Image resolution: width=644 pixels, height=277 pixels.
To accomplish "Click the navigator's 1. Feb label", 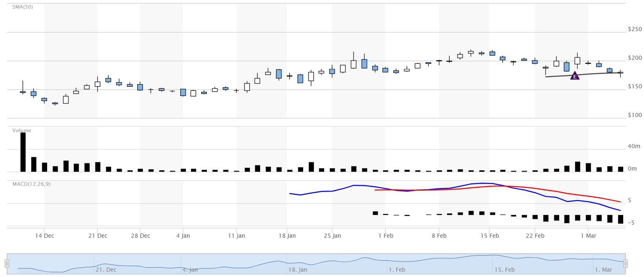I will click(397, 270).
